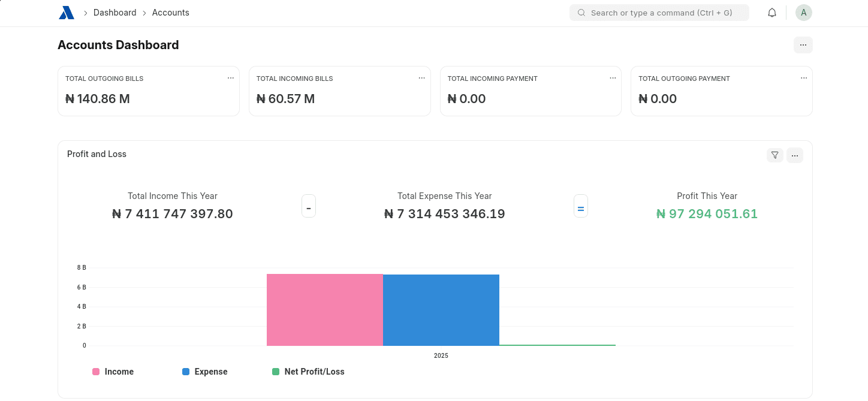Navigate to Dashboard via breadcrumb
The image size is (868, 401).
[115, 12]
